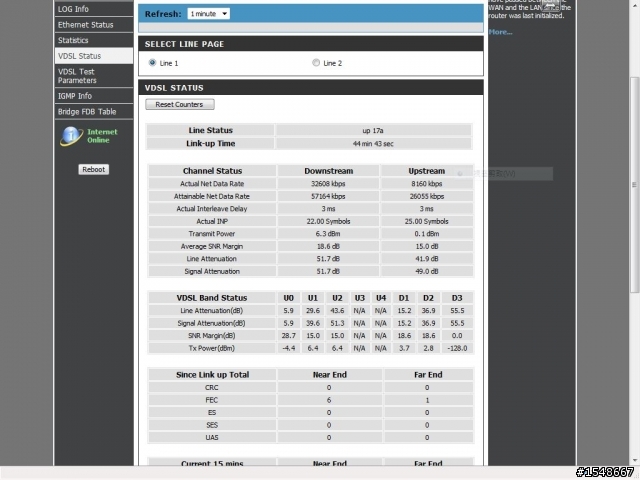Screen dimensions: 640x480
Task: Click Average SNR Margin '18.6 dB'
Action: click(x=328, y=247)
